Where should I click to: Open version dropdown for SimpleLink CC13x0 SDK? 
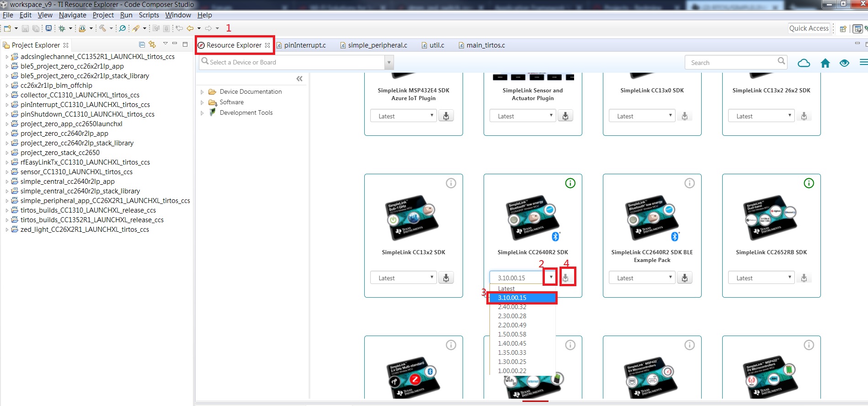[642, 116]
